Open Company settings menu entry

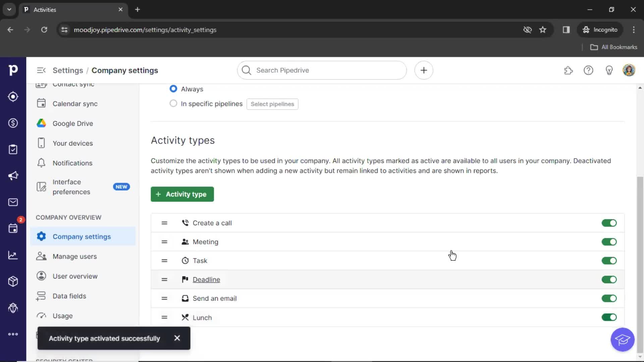click(82, 236)
